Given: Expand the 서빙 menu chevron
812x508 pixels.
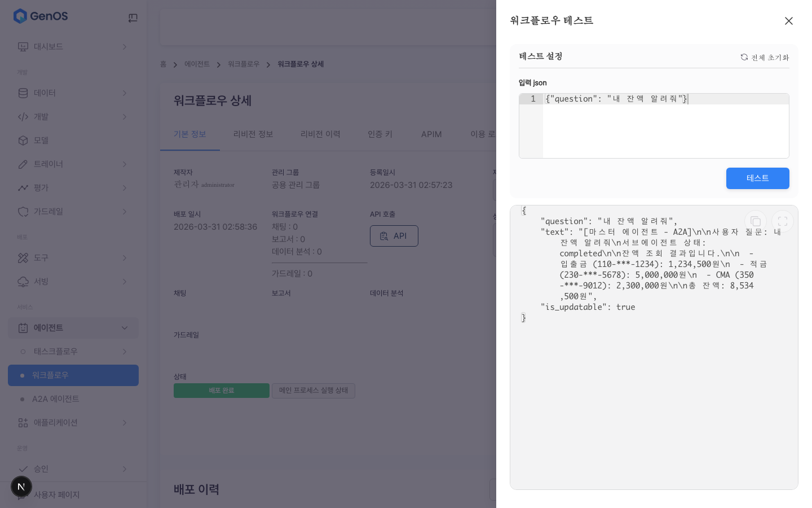Looking at the screenshot, I should point(125,282).
